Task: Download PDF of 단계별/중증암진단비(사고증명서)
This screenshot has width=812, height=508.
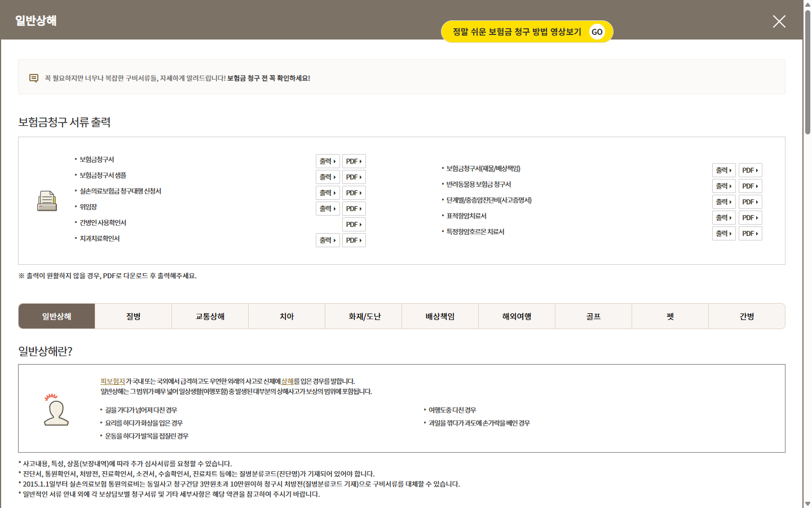Action: [x=750, y=202]
